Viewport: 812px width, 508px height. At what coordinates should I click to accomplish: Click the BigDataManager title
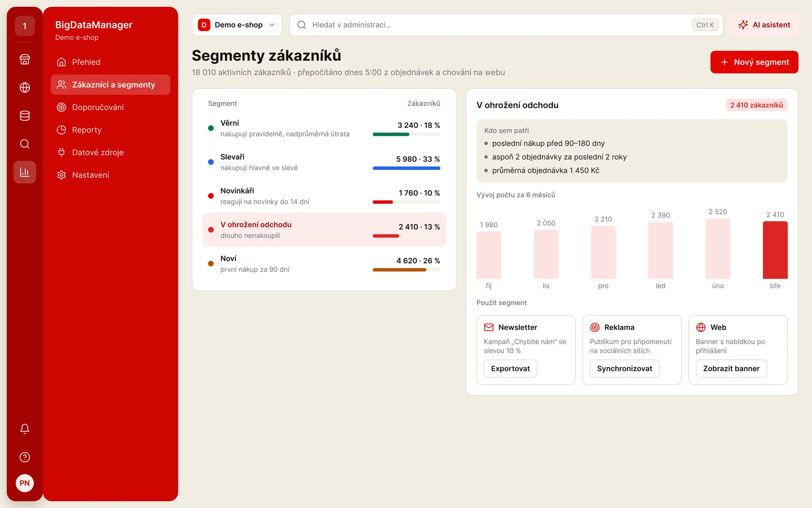94,25
